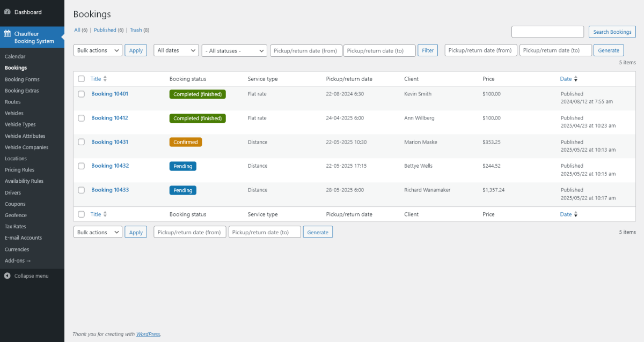The height and width of the screenshot is (342, 644).
Task: View only Published bookings
Action: 105,29
